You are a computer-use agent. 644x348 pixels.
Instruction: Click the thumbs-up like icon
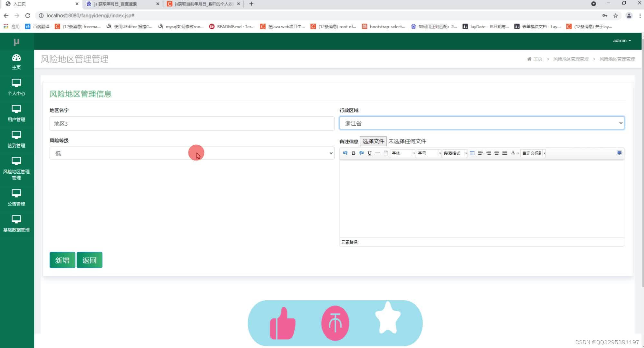click(282, 324)
